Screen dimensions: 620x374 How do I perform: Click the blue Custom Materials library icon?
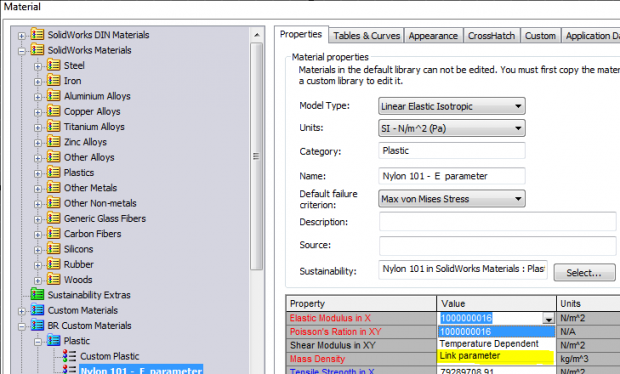[x=37, y=310]
